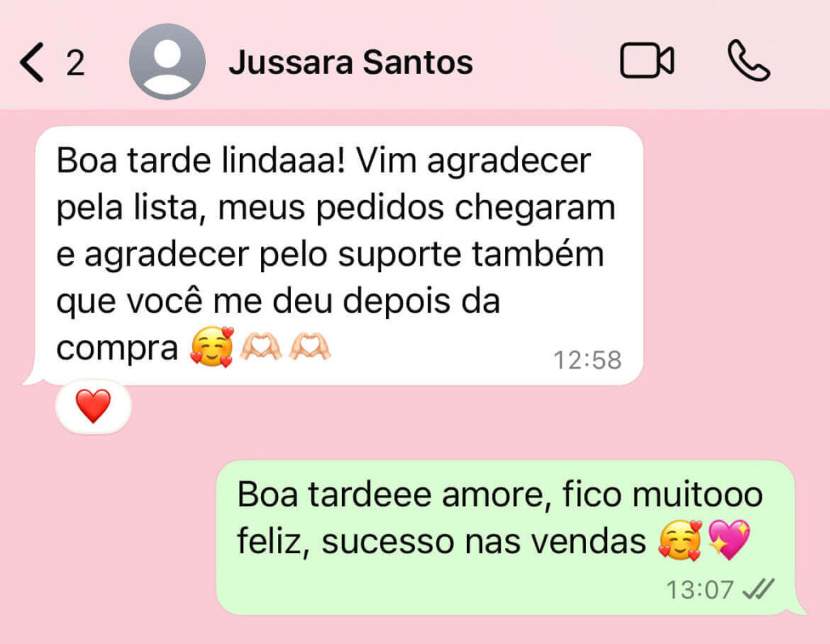Tap the word compra in received message
830x644 pixels.
click(x=117, y=350)
